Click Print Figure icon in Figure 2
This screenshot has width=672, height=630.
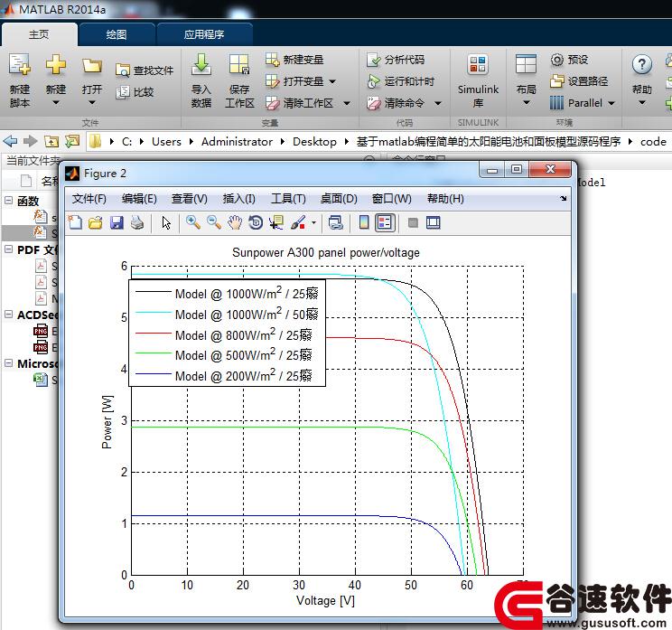pyautogui.click(x=137, y=222)
